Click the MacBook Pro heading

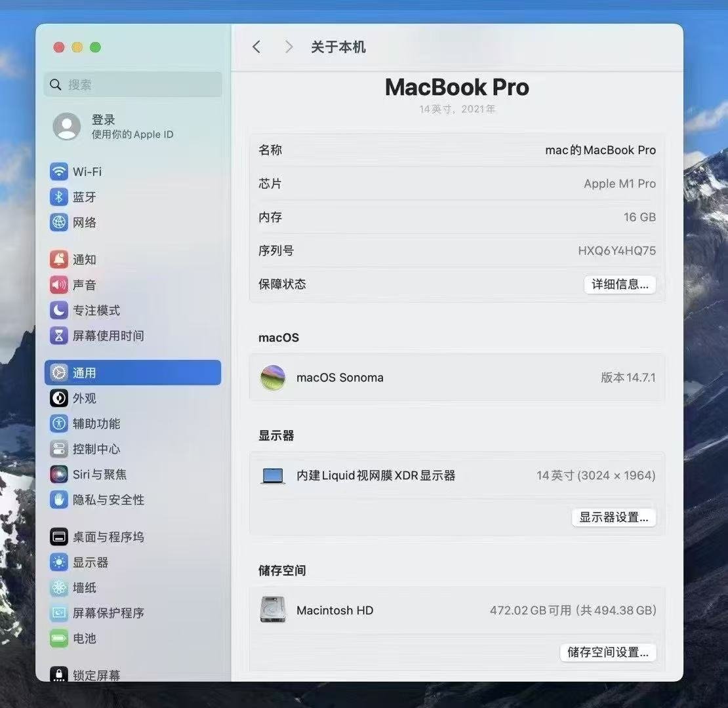coord(457,87)
